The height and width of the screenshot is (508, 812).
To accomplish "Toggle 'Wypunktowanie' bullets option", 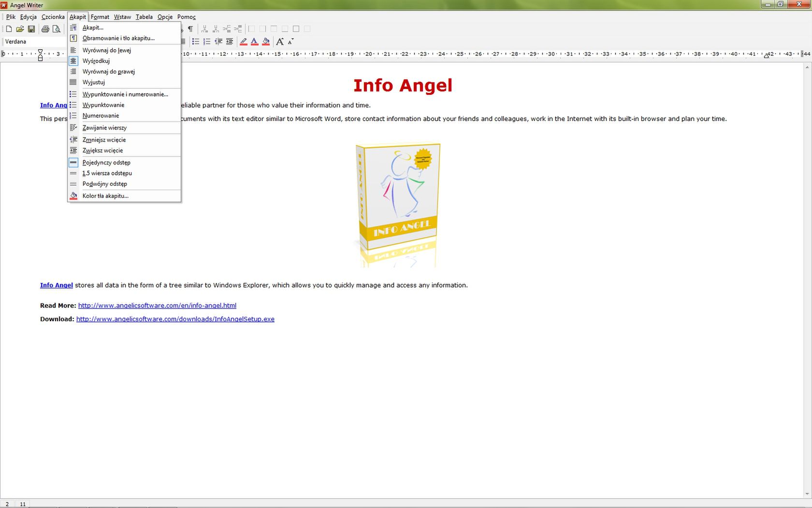I will click(124, 105).
